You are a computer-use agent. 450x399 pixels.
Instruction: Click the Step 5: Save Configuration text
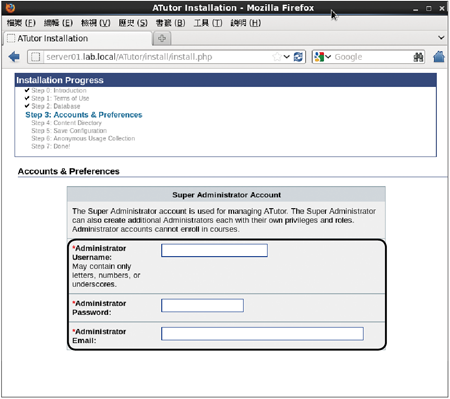69,131
